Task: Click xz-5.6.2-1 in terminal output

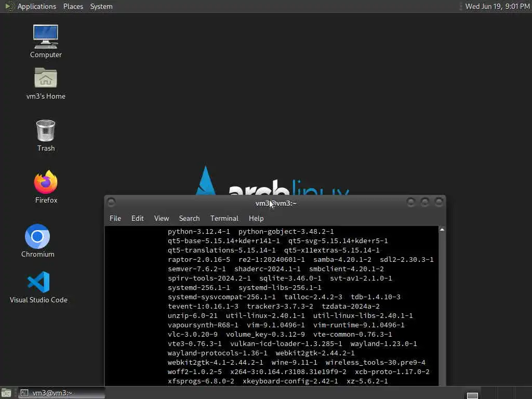Action: pyautogui.click(x=367, y=381)
